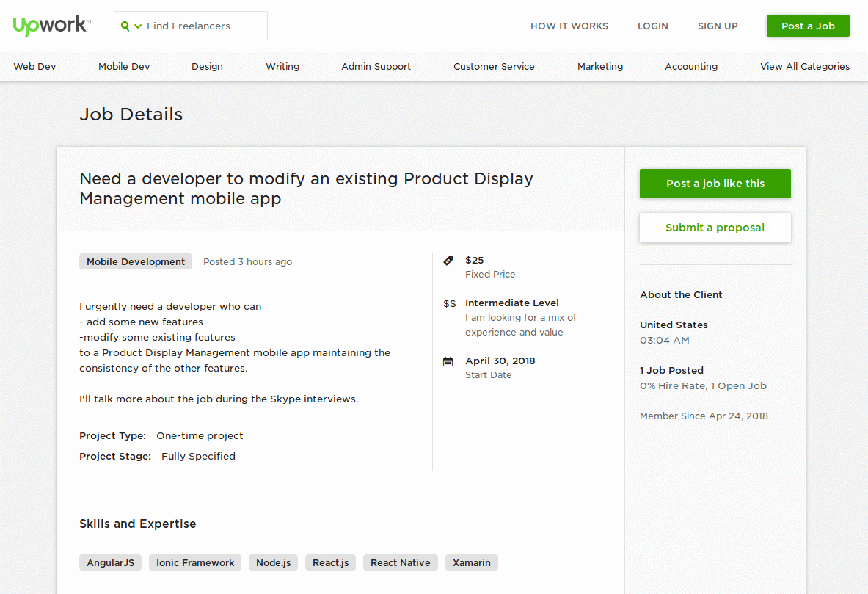
Task: Click the Post a Job button
Action: point(808,26)
